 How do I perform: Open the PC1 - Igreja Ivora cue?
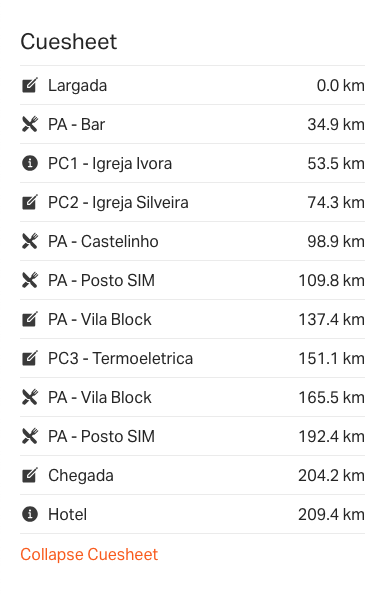click(x=192, y=163)
